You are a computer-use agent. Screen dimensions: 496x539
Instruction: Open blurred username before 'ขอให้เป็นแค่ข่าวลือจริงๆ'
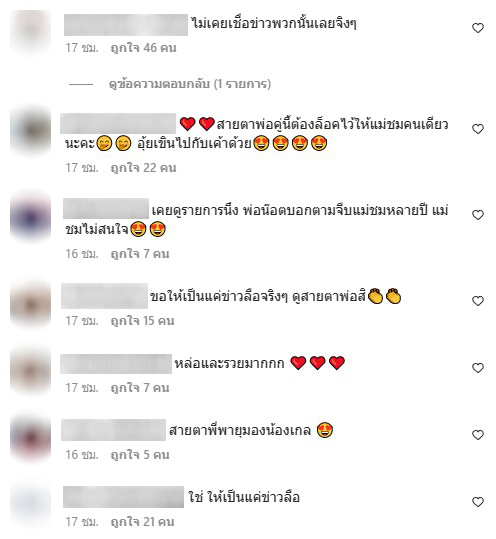click(x=104, y=296)
